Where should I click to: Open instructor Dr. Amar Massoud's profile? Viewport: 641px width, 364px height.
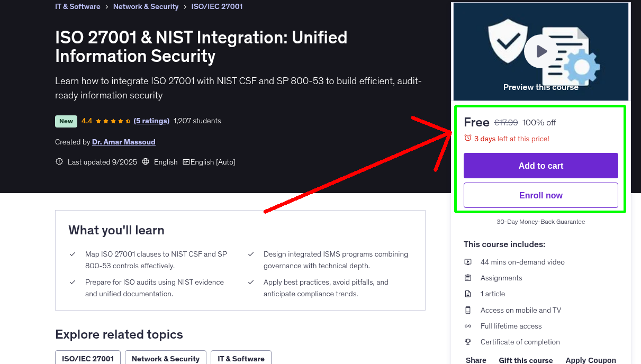tap(123, 142)
